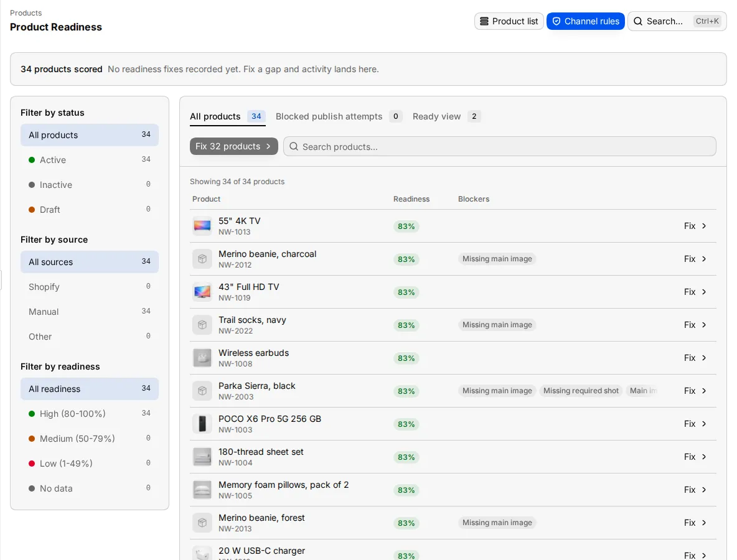Click placeholder icon for Merino beanie, charcoal
The height and width of the screenshot is (560, 737).
coord(202,259)
